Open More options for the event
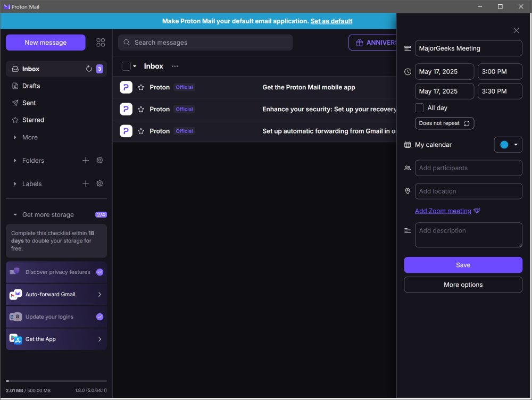This screenshot has width=532, height=400. click(x=463, y=285)
